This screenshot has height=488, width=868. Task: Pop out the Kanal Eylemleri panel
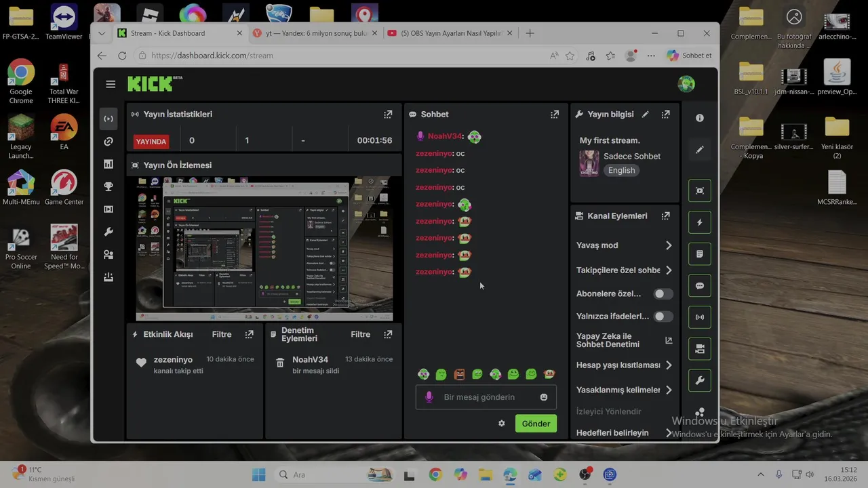point(666,216)
